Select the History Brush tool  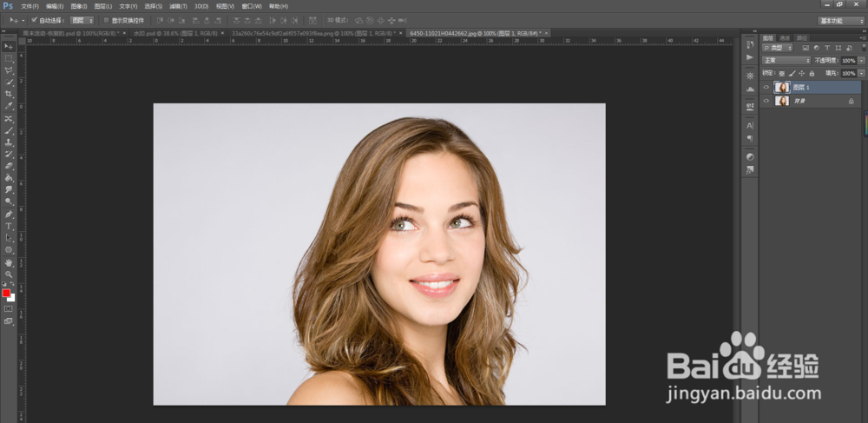click(x=9, y=155)
